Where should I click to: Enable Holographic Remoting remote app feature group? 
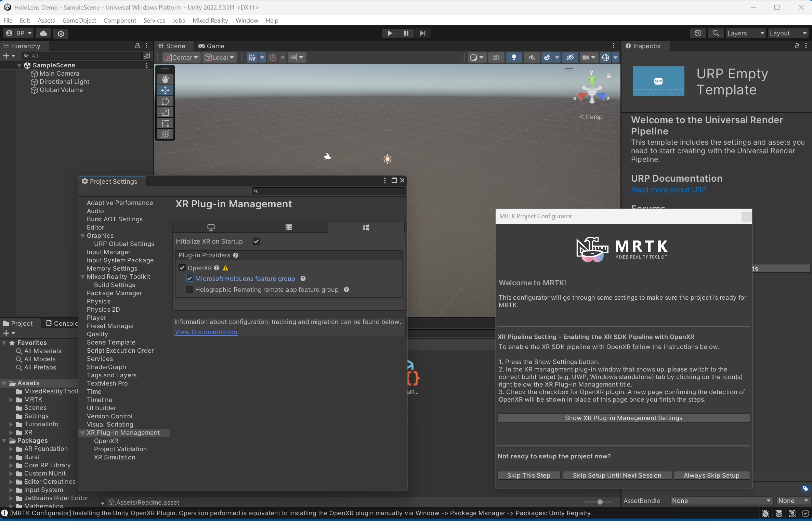pyautogui.click(x=190, y=289)
